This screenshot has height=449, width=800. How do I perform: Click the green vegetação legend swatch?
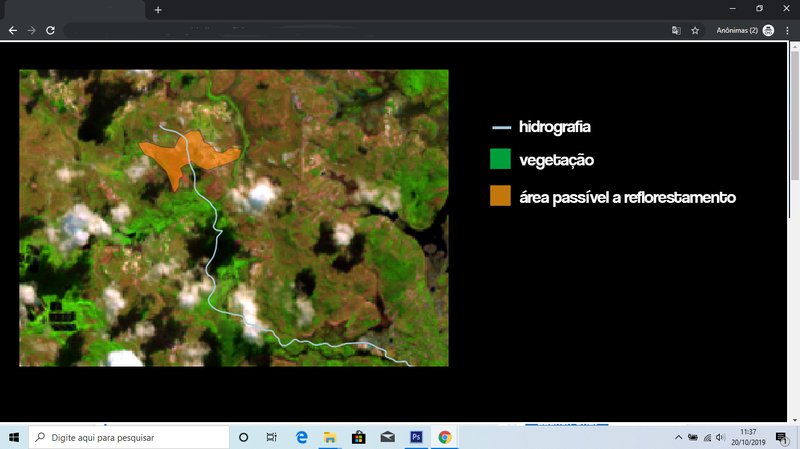(x=500, y=160)
